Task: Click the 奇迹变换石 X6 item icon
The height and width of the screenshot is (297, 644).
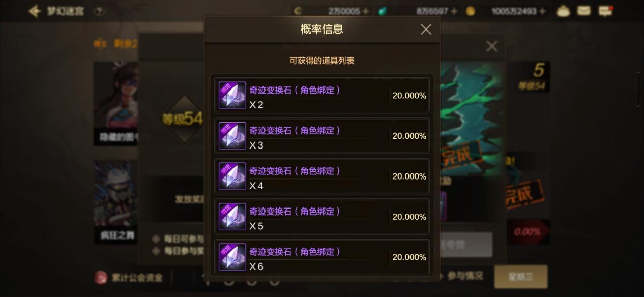Action: coord(232,257)
